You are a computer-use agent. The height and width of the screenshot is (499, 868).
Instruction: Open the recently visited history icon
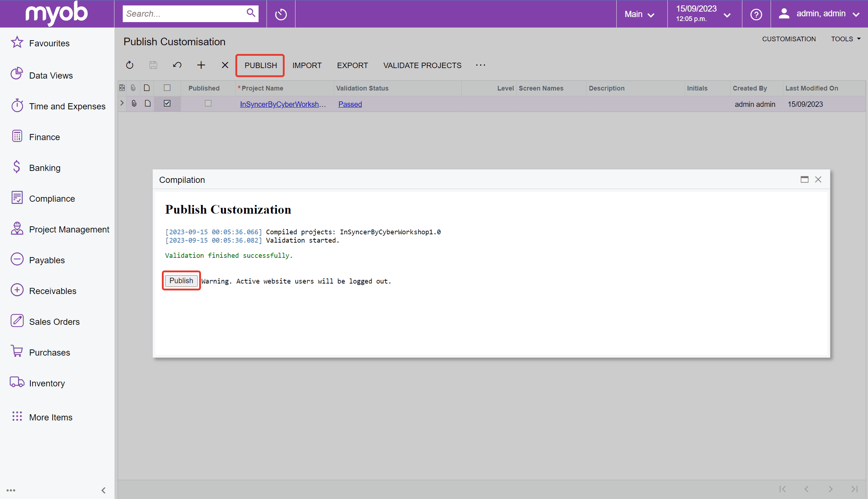tap(281, 14)
